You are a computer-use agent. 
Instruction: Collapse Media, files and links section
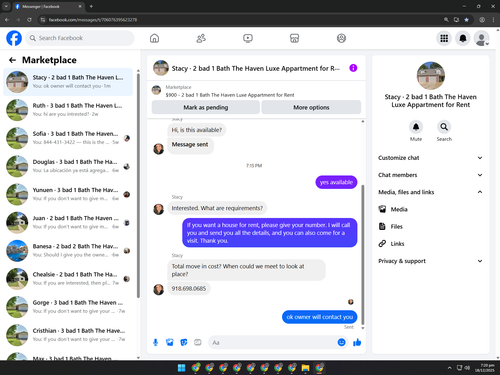tap(430, 192)
